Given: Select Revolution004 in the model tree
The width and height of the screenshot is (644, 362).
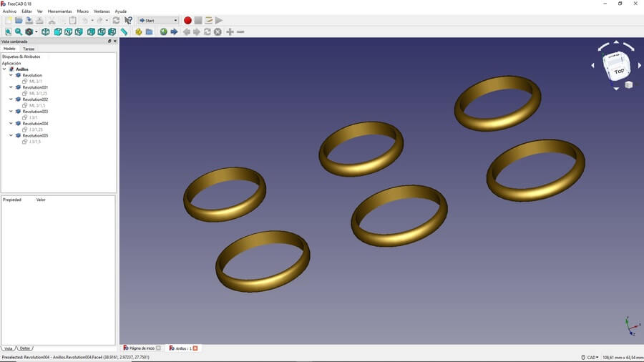Looking at the screenshot, I should click(35, 124).
